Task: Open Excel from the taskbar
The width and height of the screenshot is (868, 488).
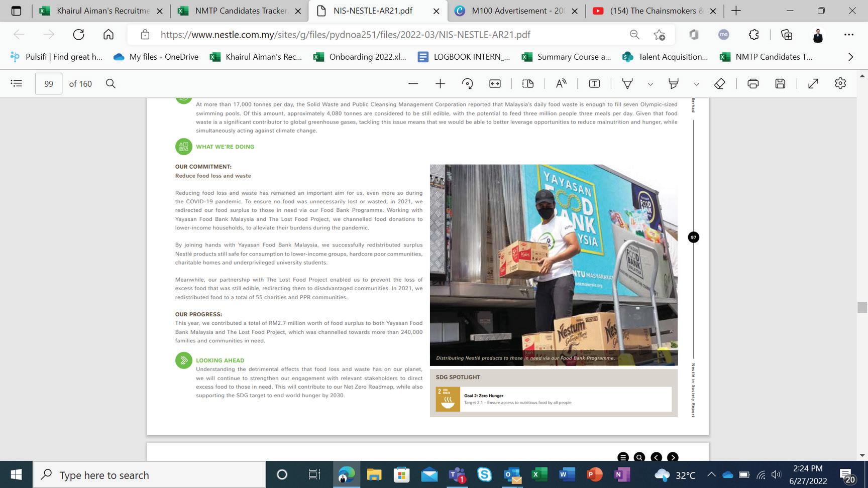Action: (x=539, y=474)
